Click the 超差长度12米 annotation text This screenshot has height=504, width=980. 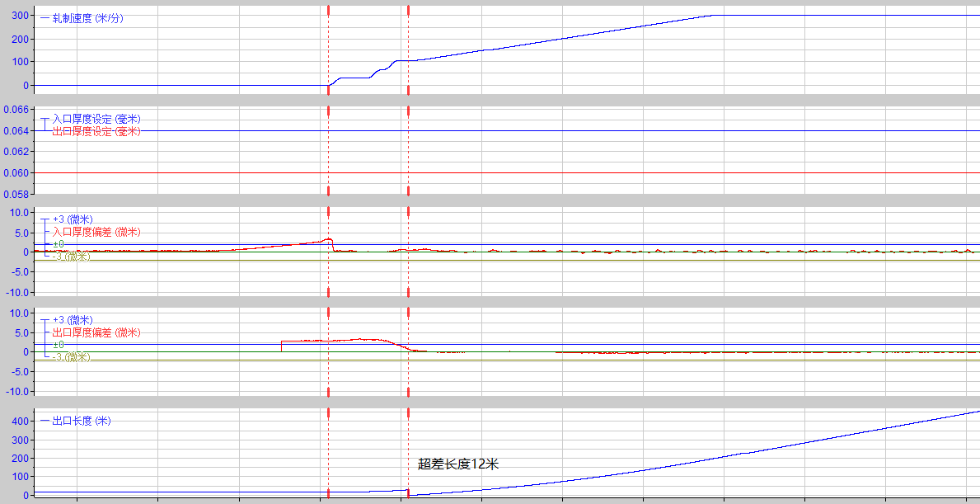click(458, 464)
